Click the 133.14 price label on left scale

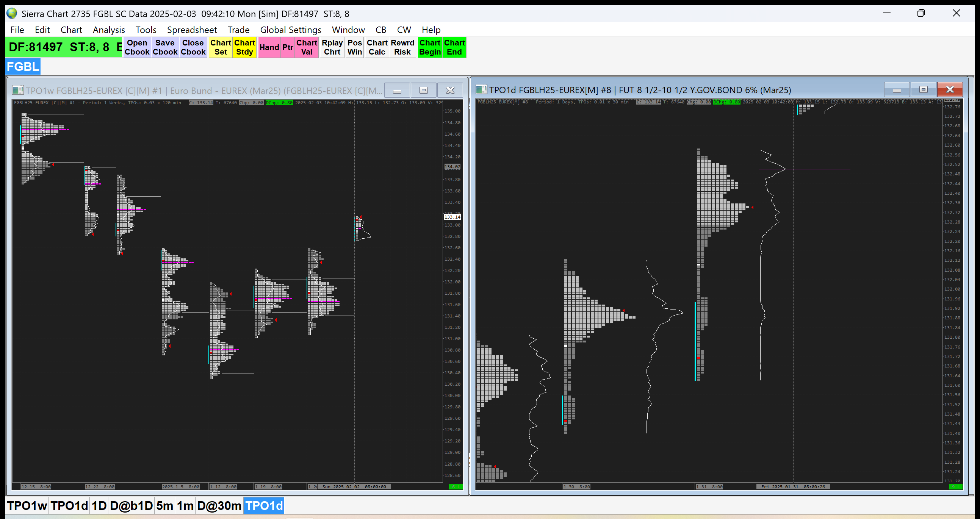pos(452,217)
